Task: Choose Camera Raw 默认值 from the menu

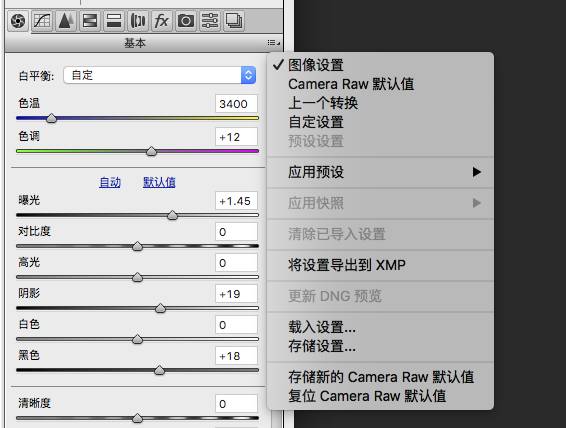Action: coord(380,84)
